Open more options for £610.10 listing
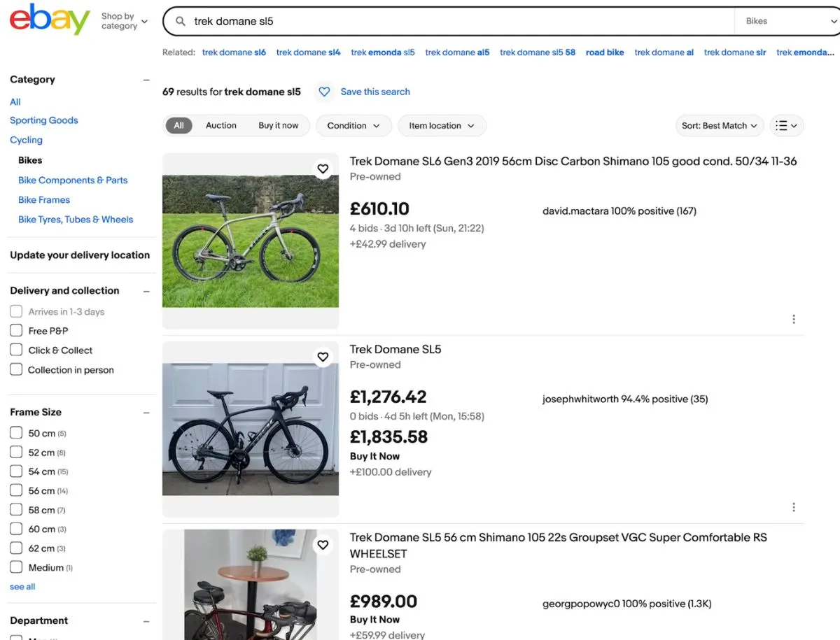The width and height of the screenshot is (840, 640). pos(794,319)
